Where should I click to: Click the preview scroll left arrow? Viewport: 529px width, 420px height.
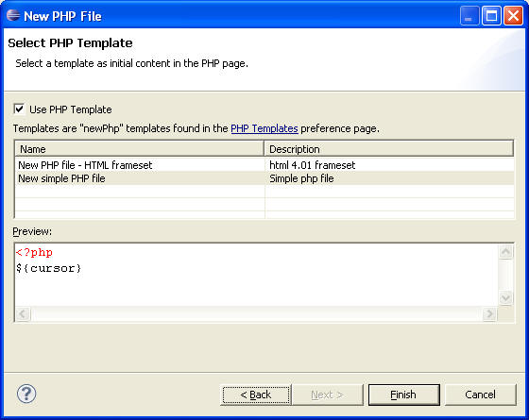[x=23, y=313]
